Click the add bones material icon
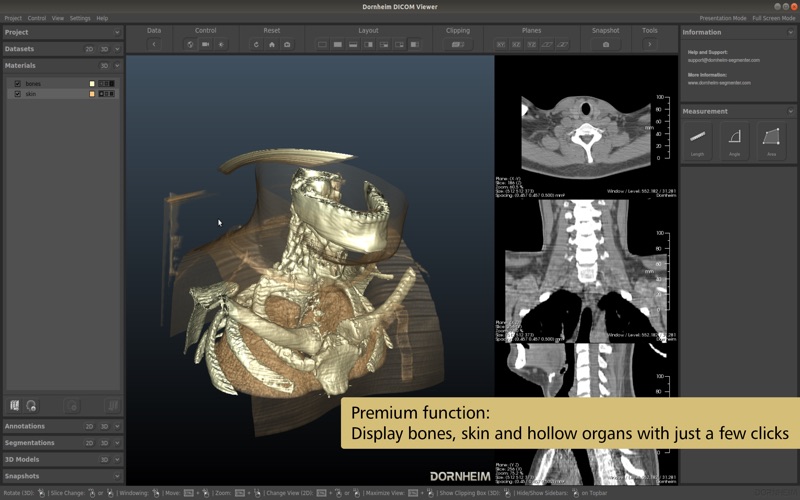The height and width of the screenshot is (500, 800). click(15, 406)
